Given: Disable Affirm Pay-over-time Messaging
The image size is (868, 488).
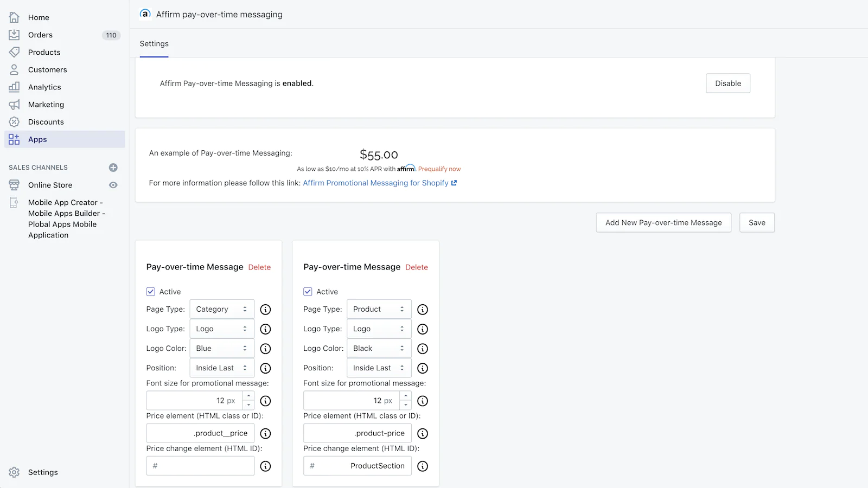Looking at the screenshot, I should coord(728,83).
